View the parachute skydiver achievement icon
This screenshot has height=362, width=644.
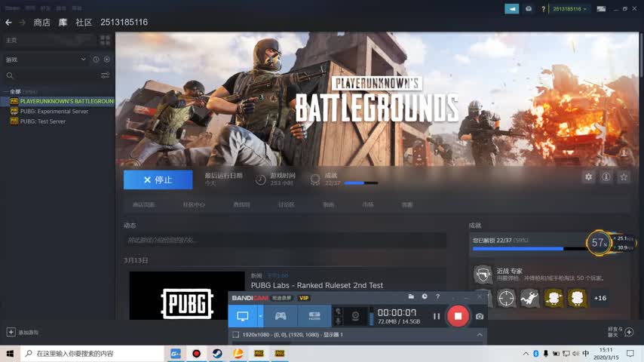530,299
